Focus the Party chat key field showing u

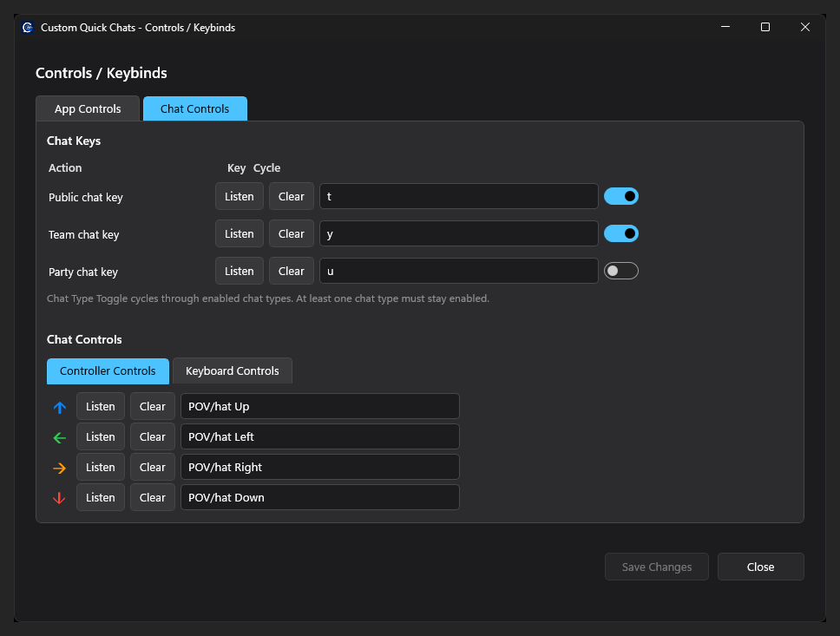pyautogui.click(x=458, y=271)
